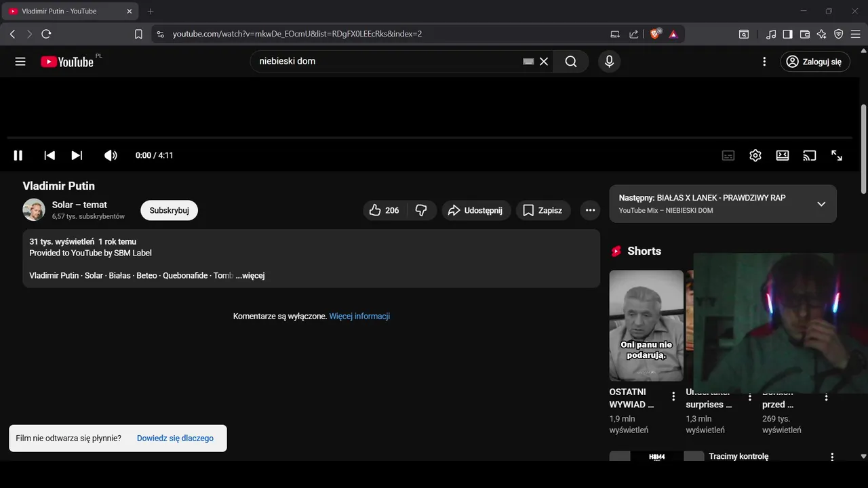Screen dimensions: 868x488
Task: View site information icon in address bar
Action: [x=160, y=34]
